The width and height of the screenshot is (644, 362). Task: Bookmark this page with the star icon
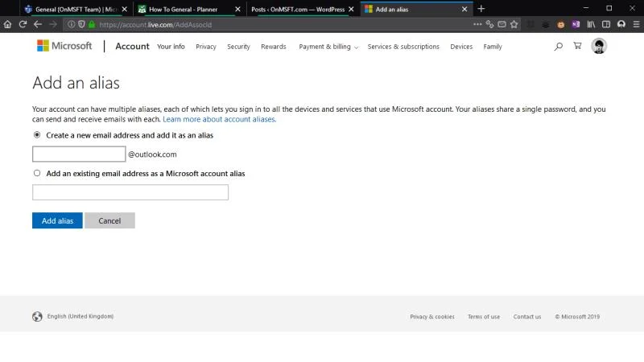pyautogui.click(x=514, y=25)
